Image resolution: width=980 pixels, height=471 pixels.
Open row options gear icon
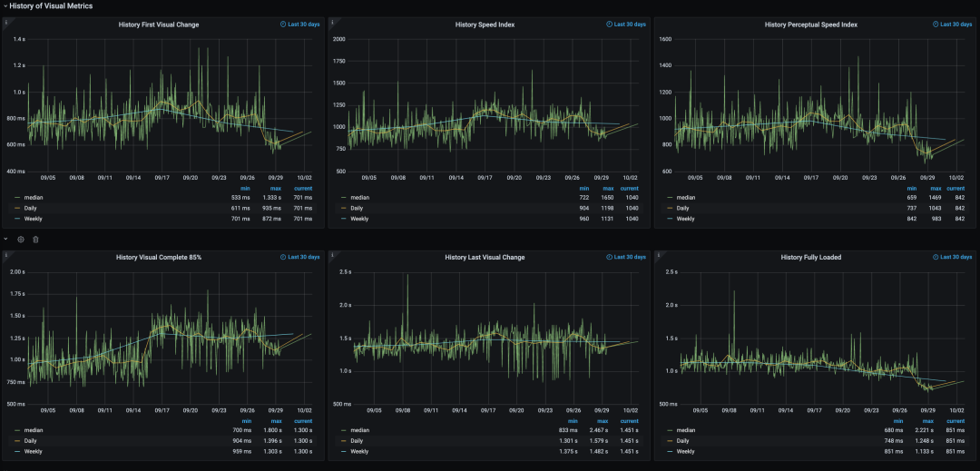coord(21,240)
